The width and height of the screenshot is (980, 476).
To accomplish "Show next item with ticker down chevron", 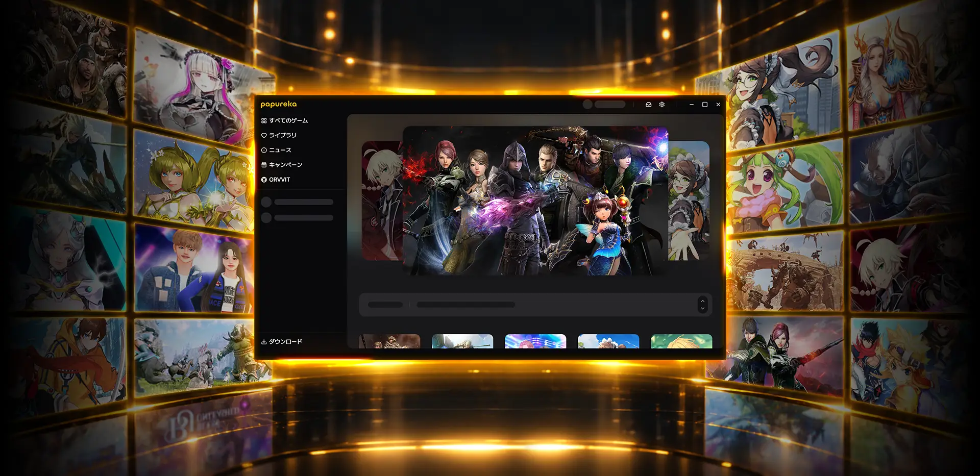I will [x=703, y=308].
